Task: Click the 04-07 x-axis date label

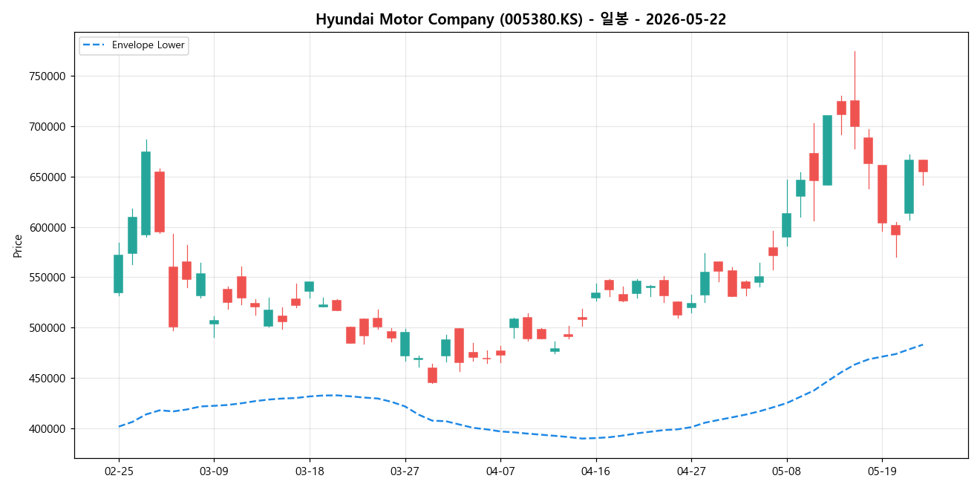Action: point(500,471)
